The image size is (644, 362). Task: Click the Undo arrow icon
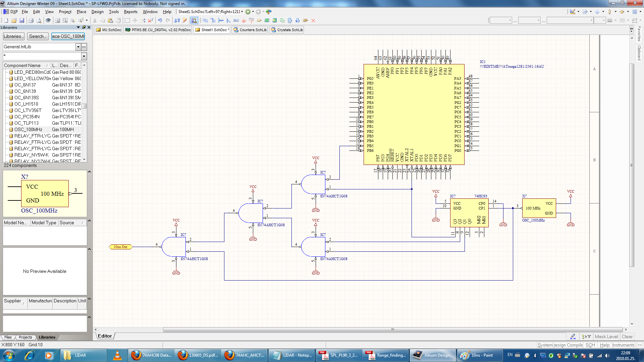[x=160, y=20]
